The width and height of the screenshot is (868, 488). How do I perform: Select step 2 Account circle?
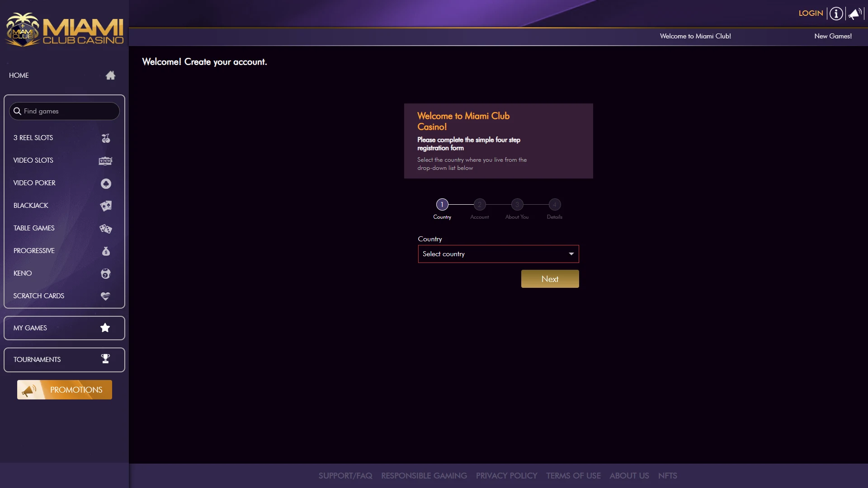(x=480, y=205)
